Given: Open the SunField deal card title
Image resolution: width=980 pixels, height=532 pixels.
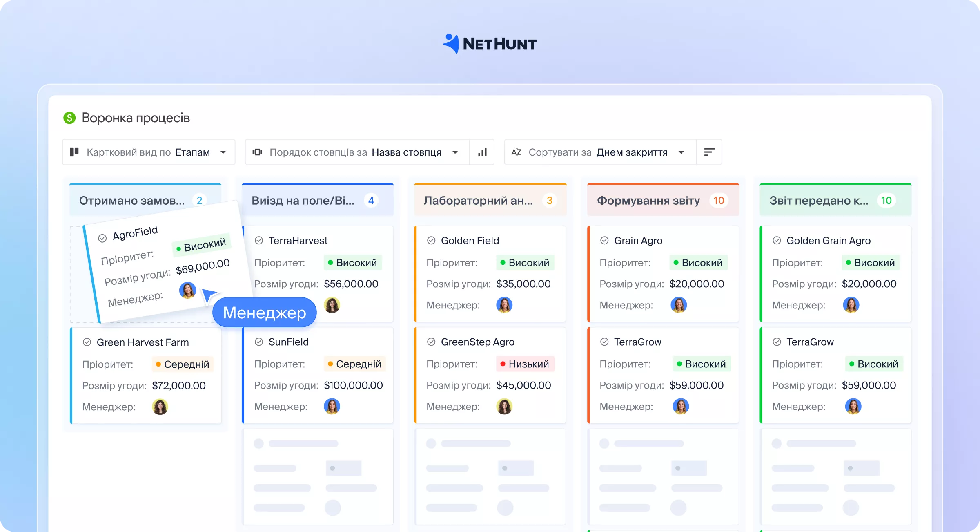Looking at the screenshot, I should (x=288, y=342).
